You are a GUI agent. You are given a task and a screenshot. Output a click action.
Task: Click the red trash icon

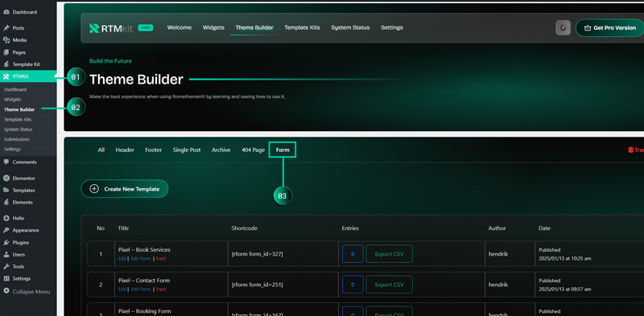(630, 150)
